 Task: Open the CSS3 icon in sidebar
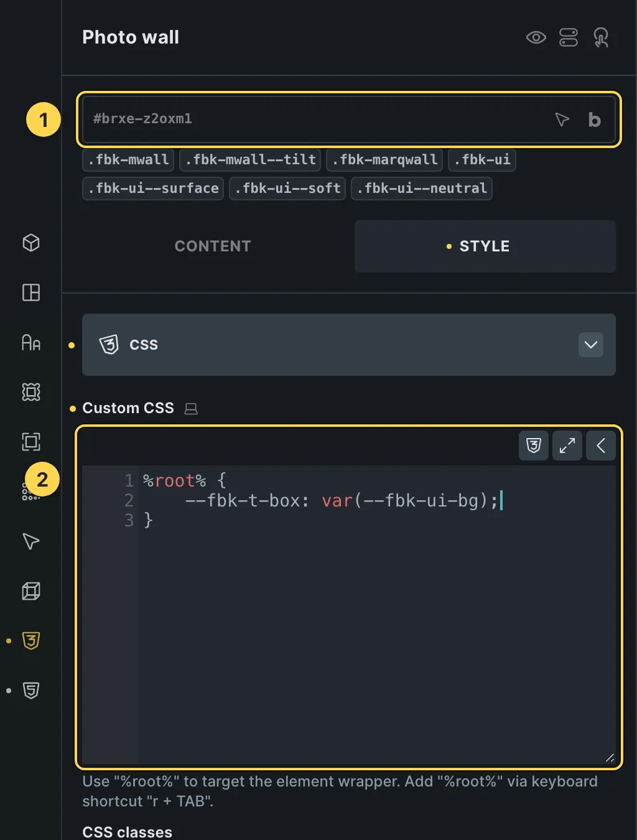pos(31,641)
